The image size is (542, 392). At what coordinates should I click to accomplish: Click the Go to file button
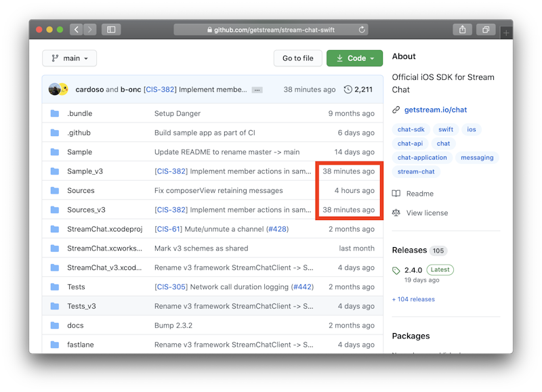[x=298, y=58]
